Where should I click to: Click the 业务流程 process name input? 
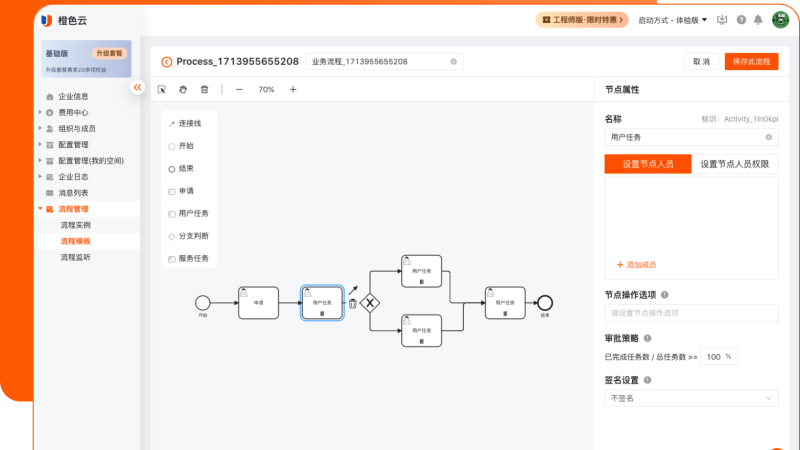pyautogui.click(x=384, y=62)
